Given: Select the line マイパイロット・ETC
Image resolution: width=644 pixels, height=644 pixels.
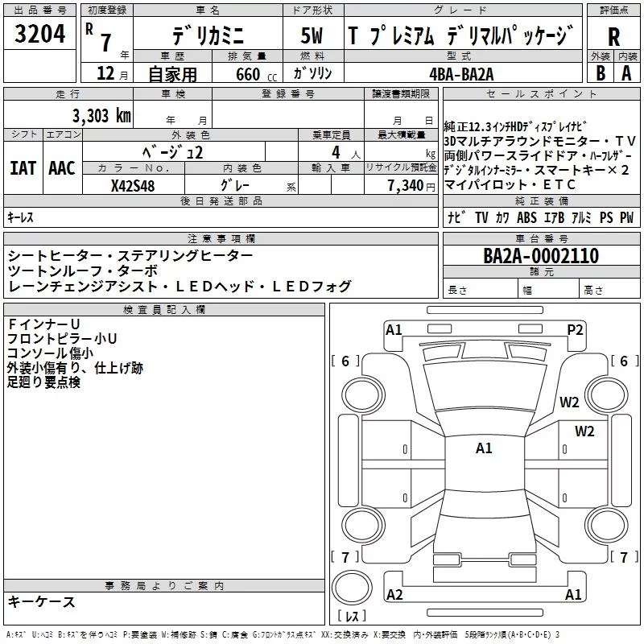Looking at the screenshot, I should click(510, 185).
